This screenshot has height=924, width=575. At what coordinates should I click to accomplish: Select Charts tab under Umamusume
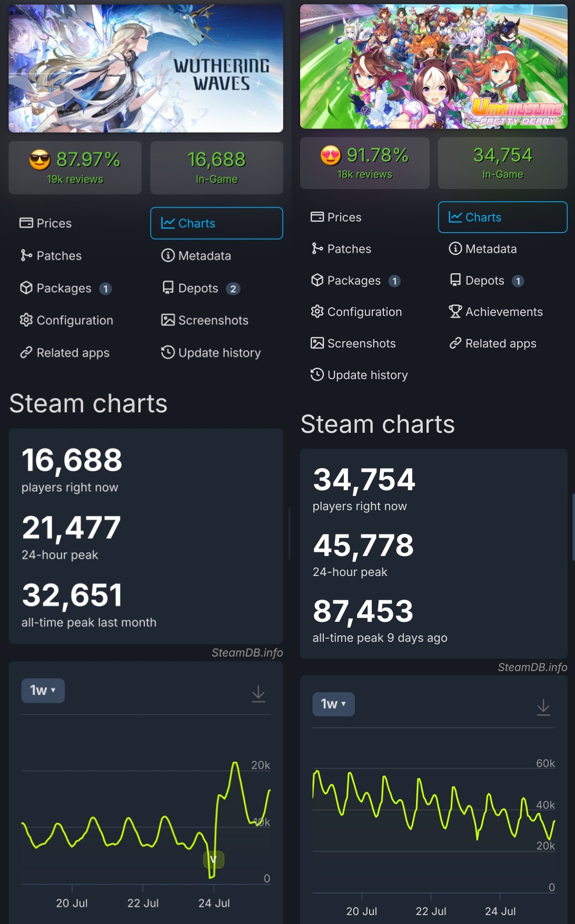point(502,217)
